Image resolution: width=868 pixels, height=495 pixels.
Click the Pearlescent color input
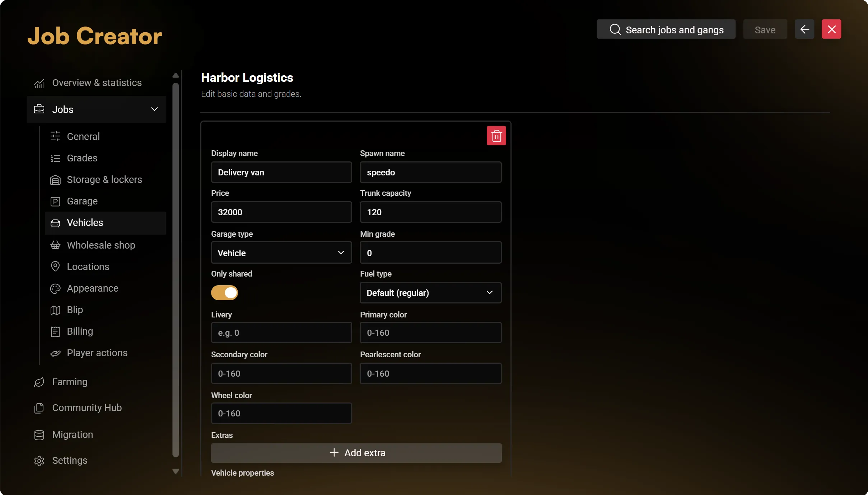click(430, 373)
